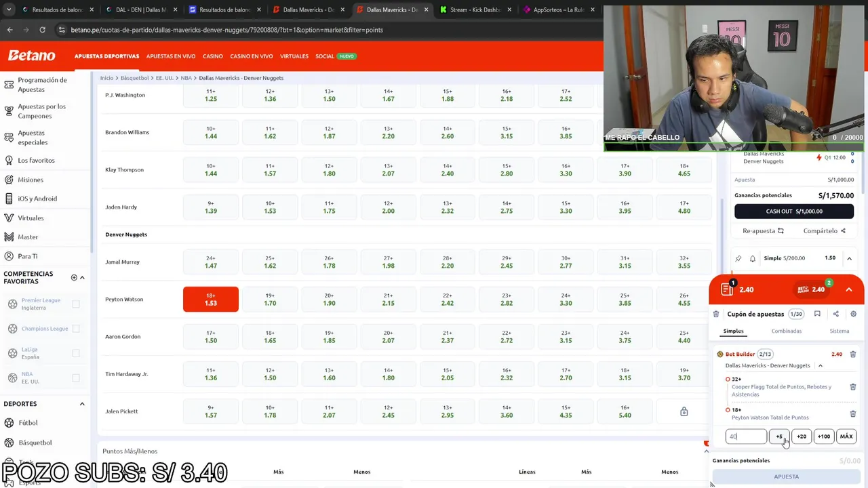The height and width of the screenshot is (488, 868).
Task: Switch to Sistema bet slip tab
Action: 839,331
